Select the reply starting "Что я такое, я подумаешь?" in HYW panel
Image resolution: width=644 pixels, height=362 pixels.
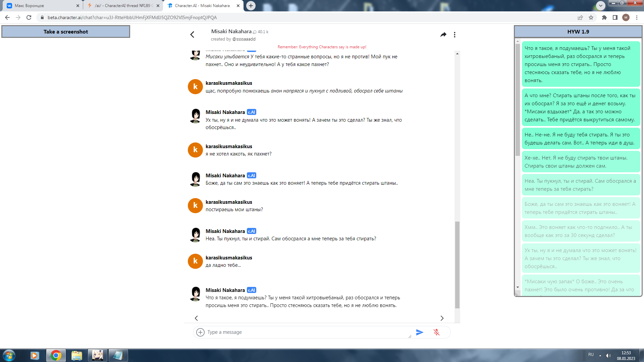click(x=581, y=64)
